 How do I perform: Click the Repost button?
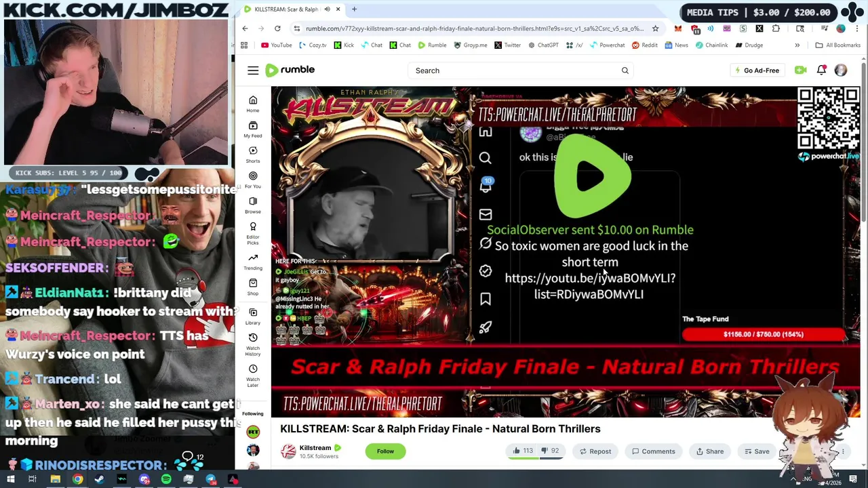tap(595, 451)
